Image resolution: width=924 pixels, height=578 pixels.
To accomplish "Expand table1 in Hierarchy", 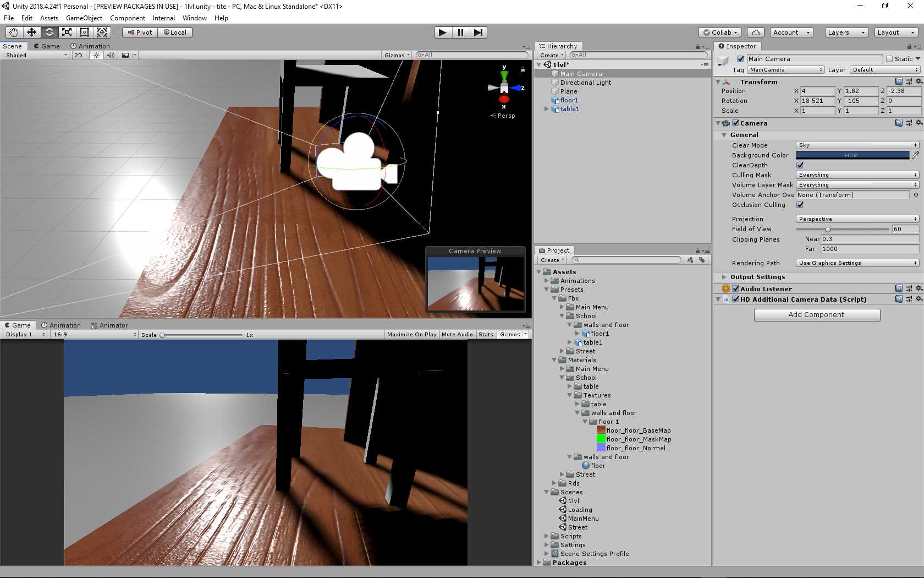I will [546, 109].
